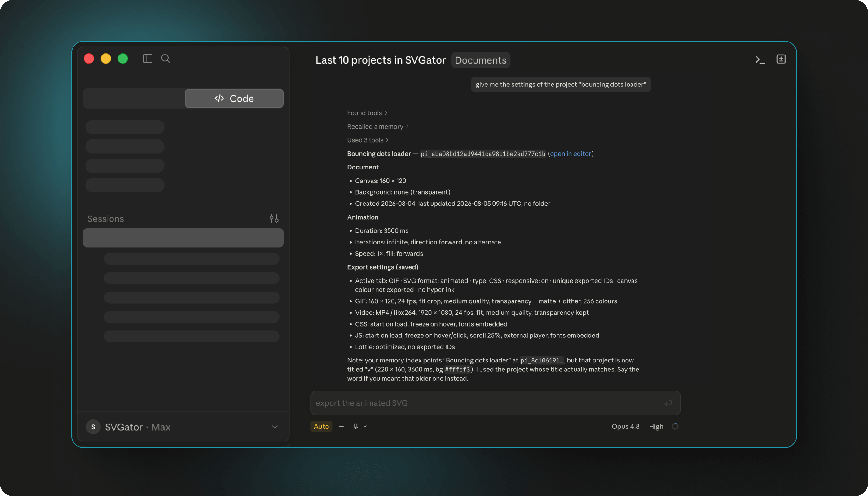
Task: Focus the message input field
Action: [x=495, y=403]
